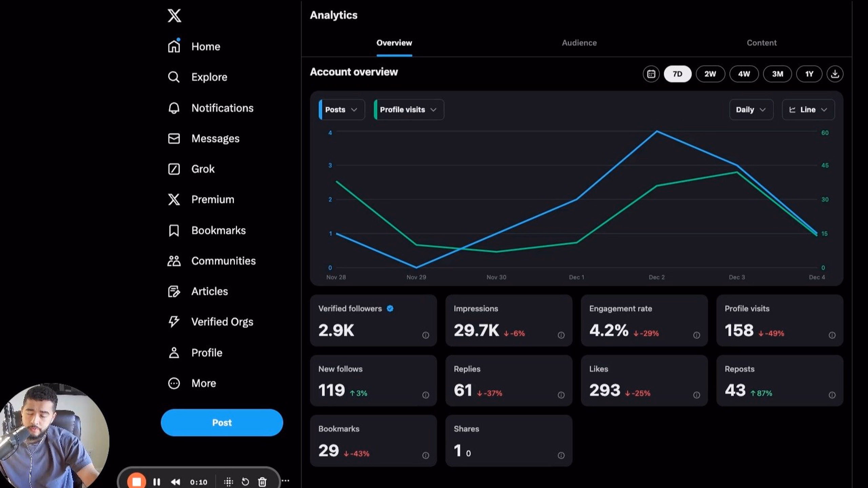This screenshot has width=868, height=488.
Task: Click the Posts line peak at Dec 2
Action: coord(657,131)
